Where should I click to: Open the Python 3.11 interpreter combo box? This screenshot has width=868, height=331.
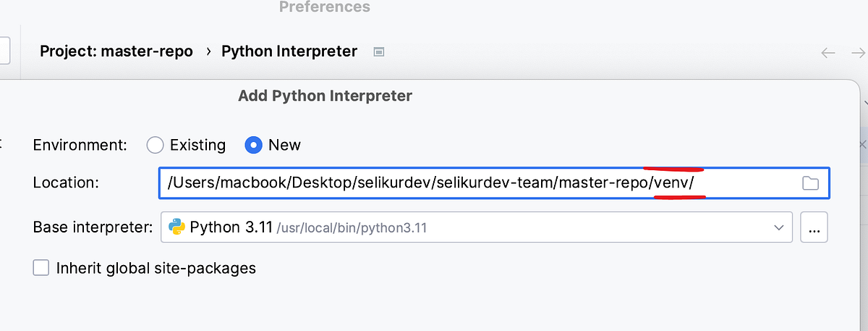[470, 227]
